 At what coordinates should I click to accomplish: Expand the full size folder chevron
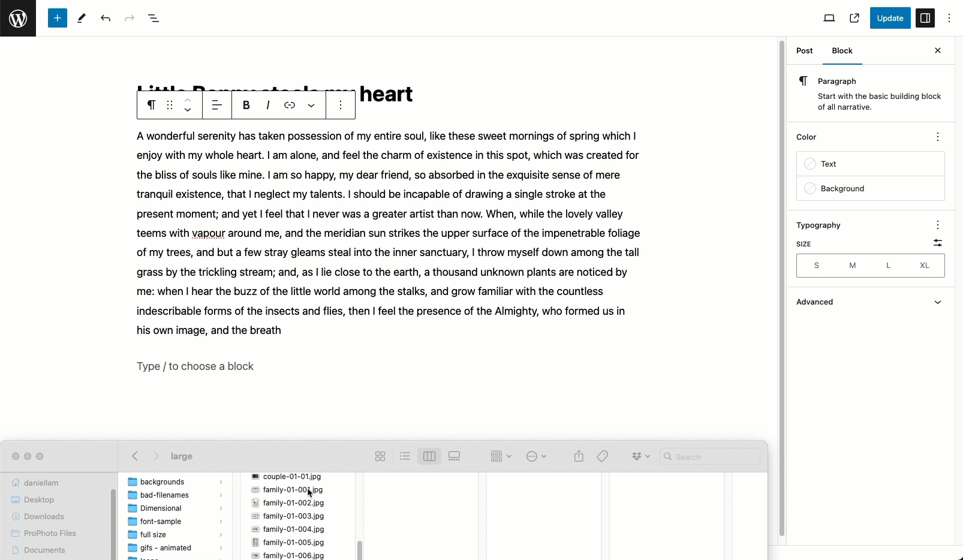tap(221, 535)
